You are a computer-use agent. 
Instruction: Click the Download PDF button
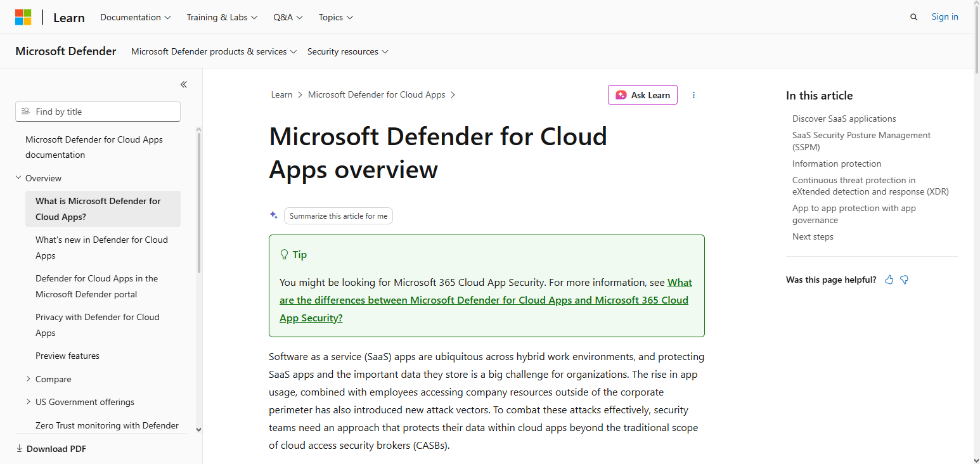[x=51, y=449]
